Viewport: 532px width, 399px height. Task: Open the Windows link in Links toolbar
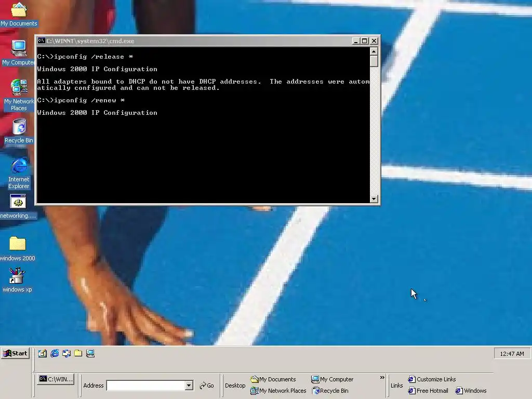tap(471, 391)
